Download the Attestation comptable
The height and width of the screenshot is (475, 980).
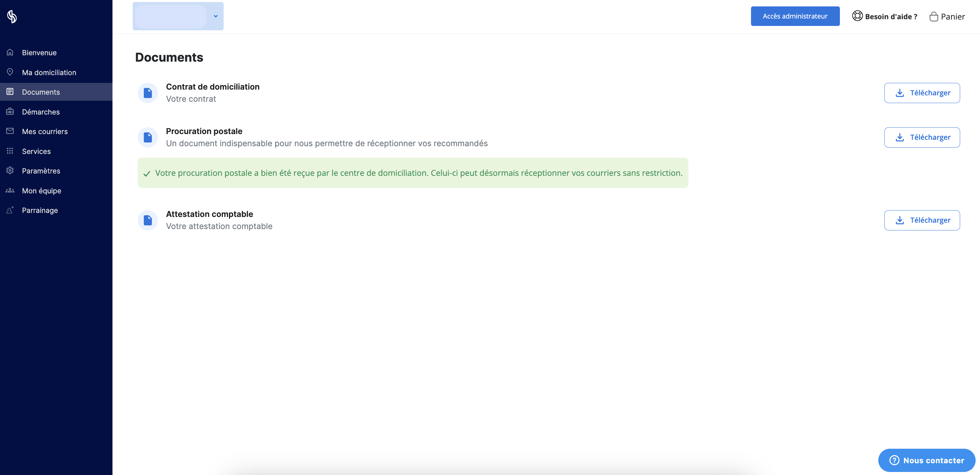(922, 220)
